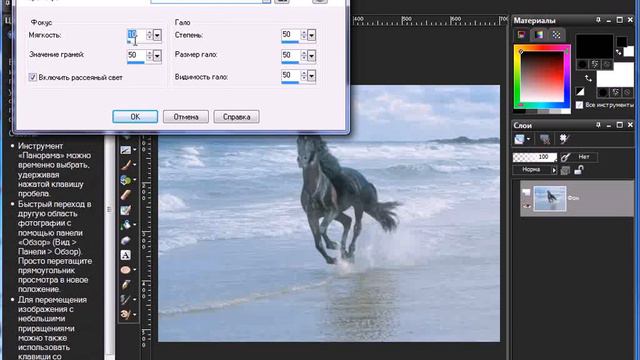Viewport: 640px width, 360px height.
Task: Expand the New Layer dropdown arrow
Action: [x=528, y=139]
